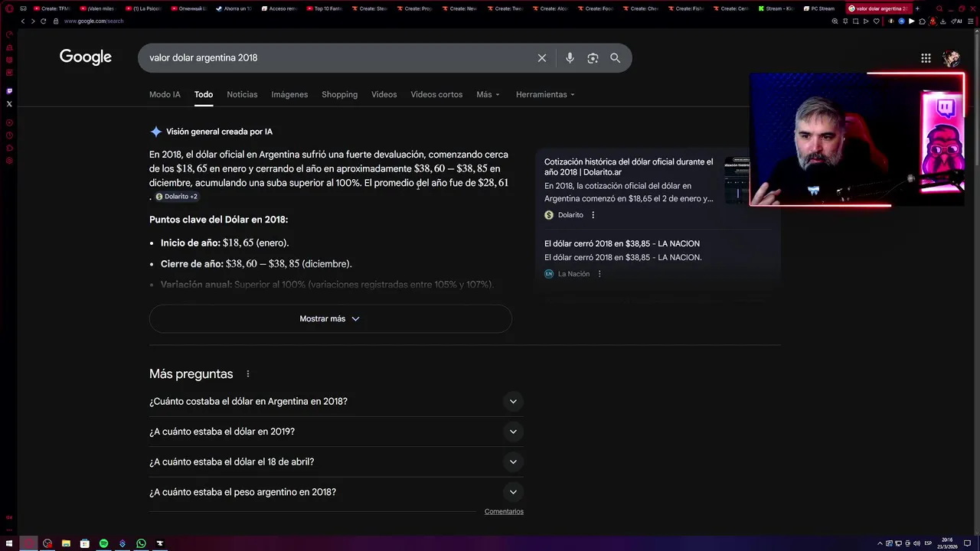Open the 'Stream - Kick' browser tab
980x551 pixels.
pyautogui.click(x=775, y=8)
